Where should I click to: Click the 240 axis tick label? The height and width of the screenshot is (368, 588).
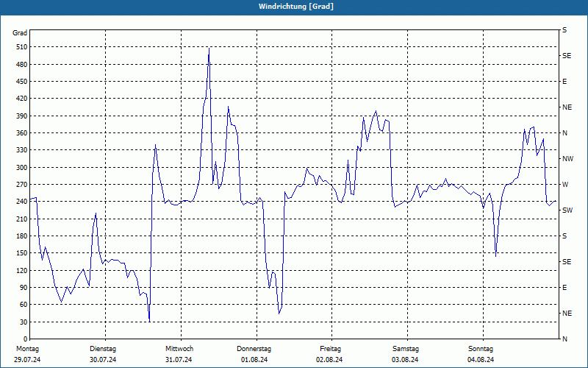coord(22,201)
